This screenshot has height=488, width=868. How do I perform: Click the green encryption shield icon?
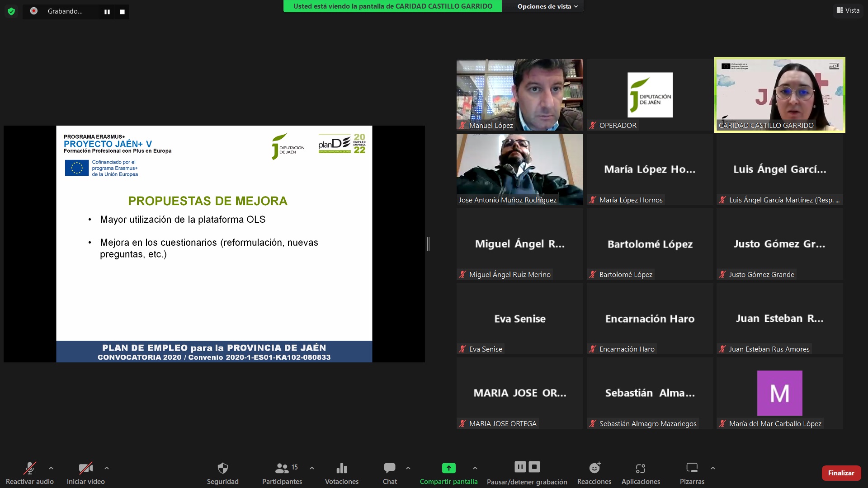(11, 11)
